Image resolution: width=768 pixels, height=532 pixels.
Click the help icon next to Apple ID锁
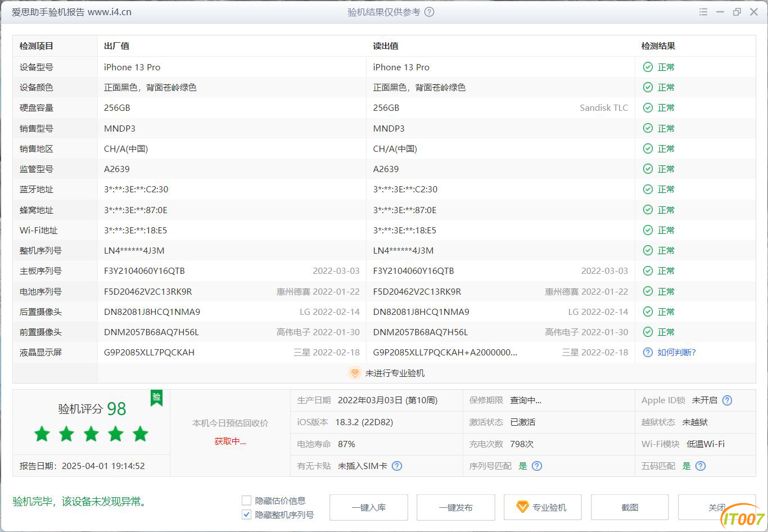(727, 400)
